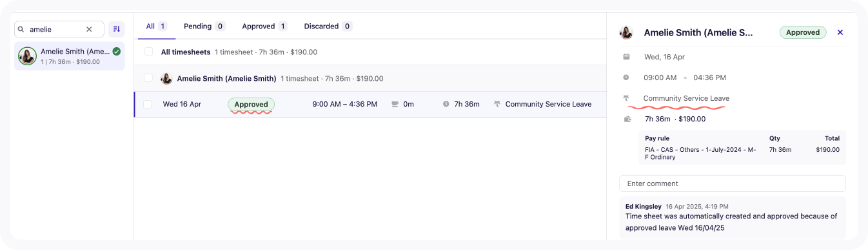Click the Approved status badge in row
This screenshot has width=868, height=250.
(x=251, y=104)
